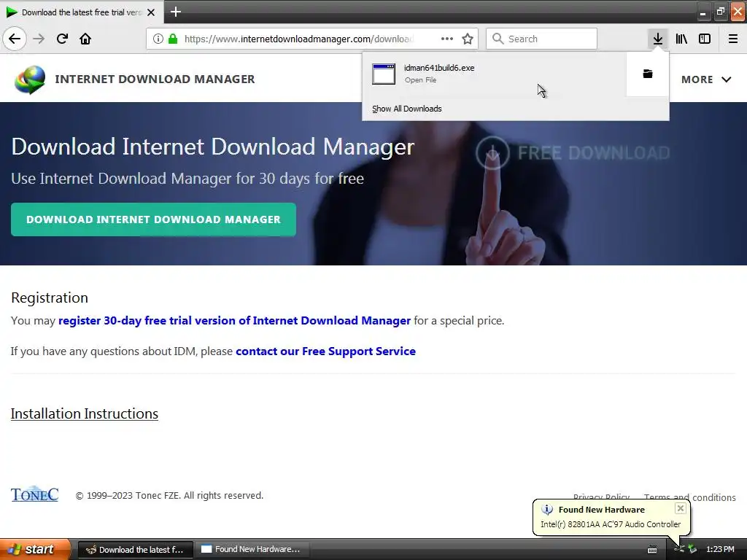
Task: Click the green secure padlock icon
Action: [173, 39]
